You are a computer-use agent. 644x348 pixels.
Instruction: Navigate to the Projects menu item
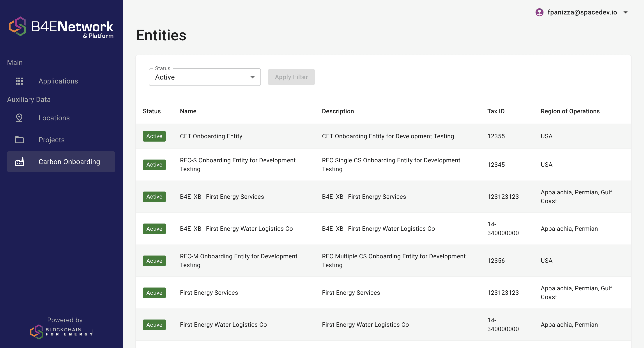(x=51, y=140)
